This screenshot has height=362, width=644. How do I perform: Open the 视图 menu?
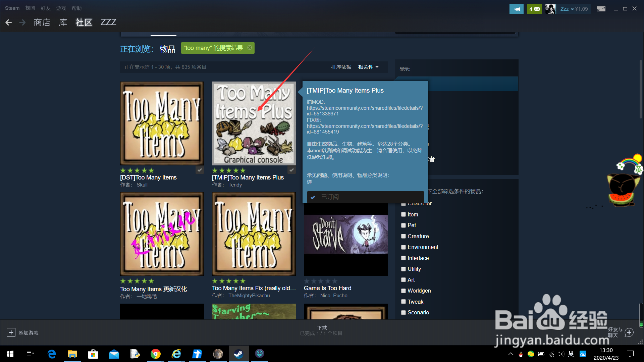point(30,8)
